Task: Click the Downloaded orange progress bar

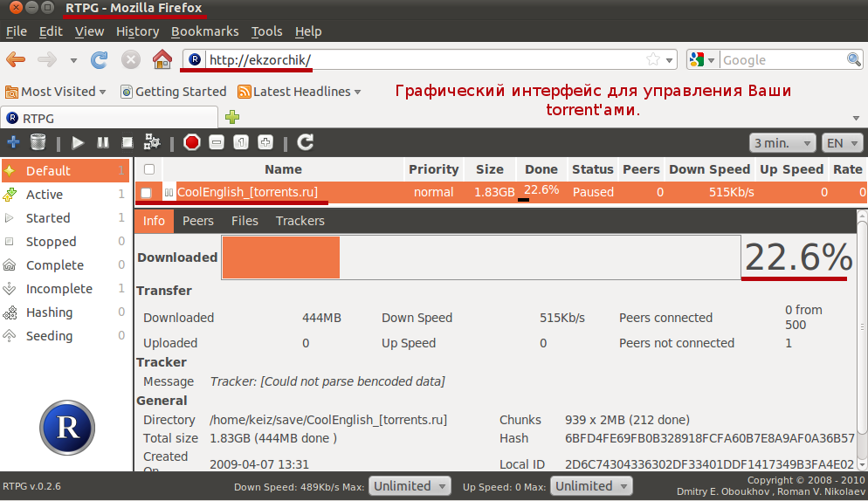Action: [x=281, y=257]
